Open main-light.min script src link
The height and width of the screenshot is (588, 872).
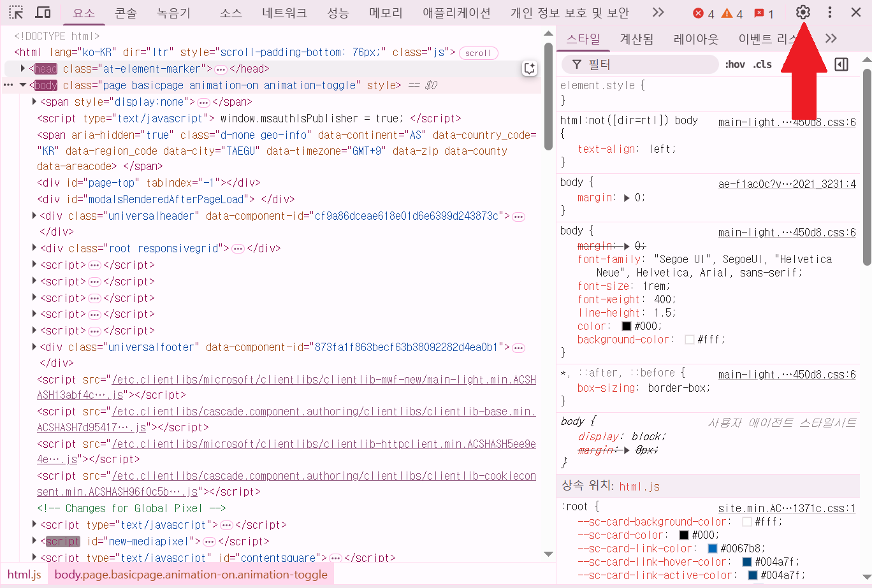click(x=286, y=387)
